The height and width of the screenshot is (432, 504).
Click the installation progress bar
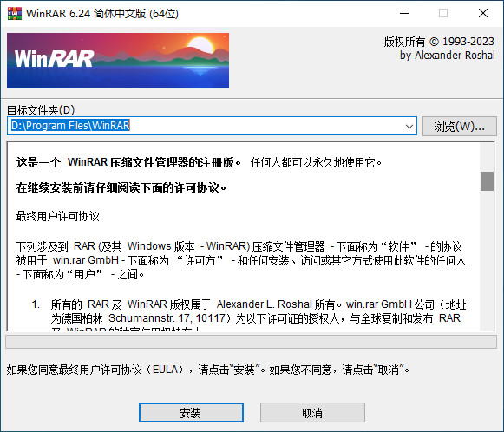[x=251, y=342]
